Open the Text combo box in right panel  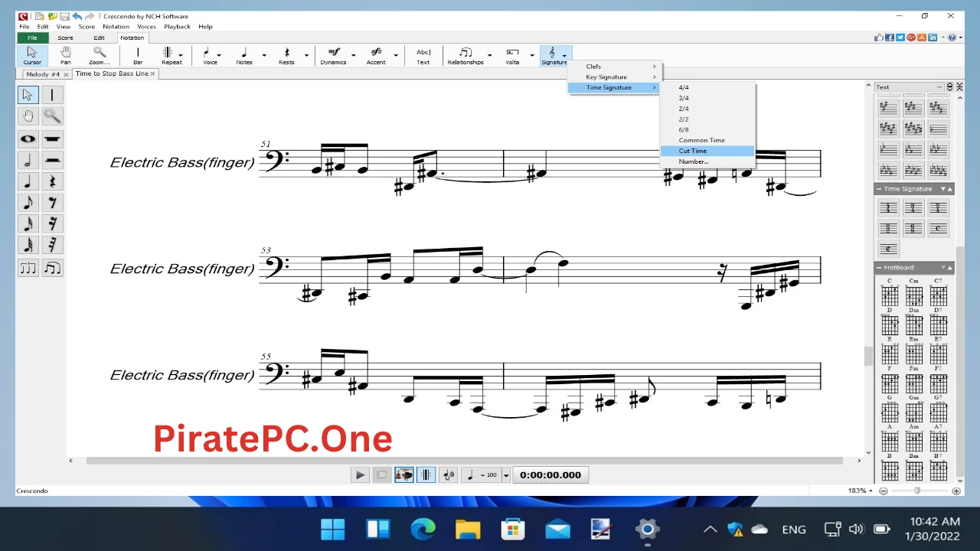[x=909, y=87]
